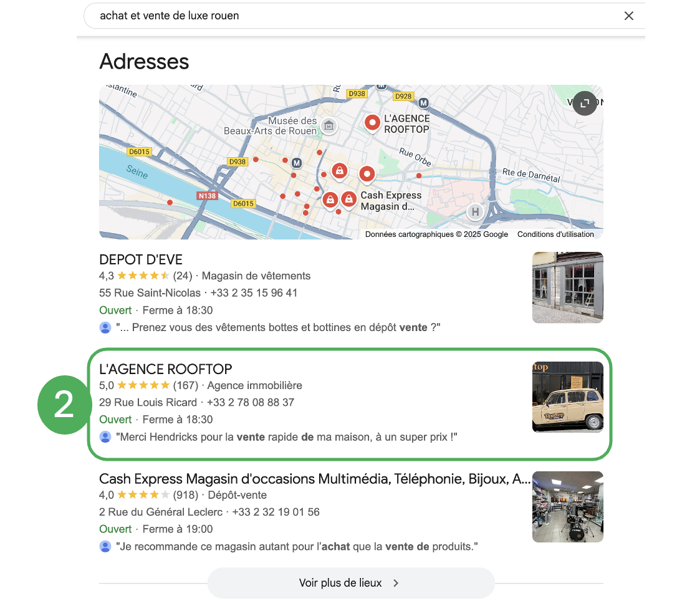Click address '55 Rue Saint-Nicolas'
This screenshot has width=677, height=616.
coord(150,293)
